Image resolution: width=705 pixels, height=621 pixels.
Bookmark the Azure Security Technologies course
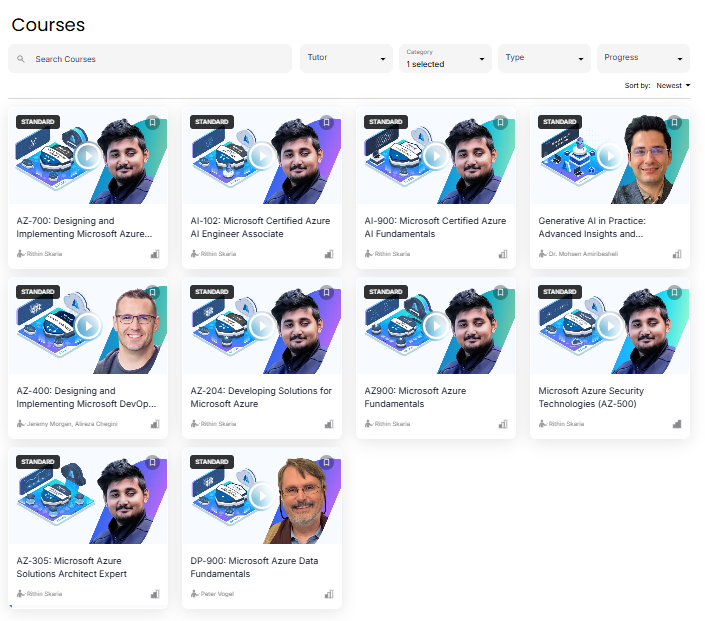(x=674, y=292)
